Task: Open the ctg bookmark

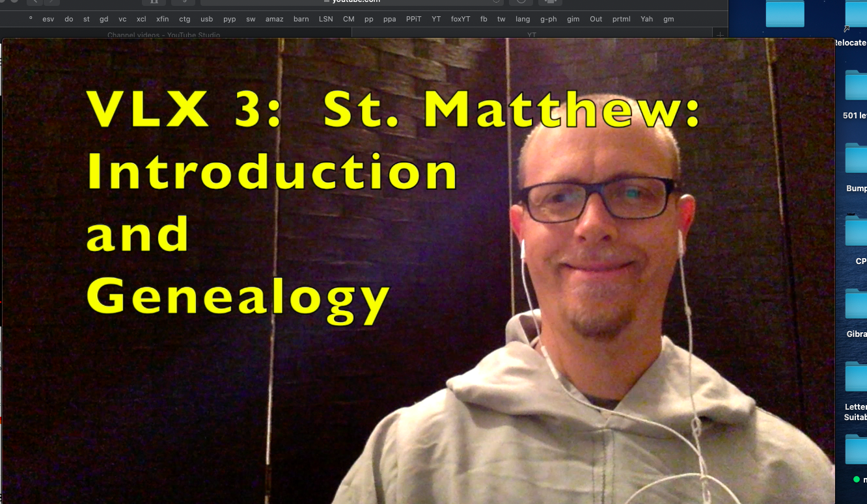Action: (x=185, y=19)
